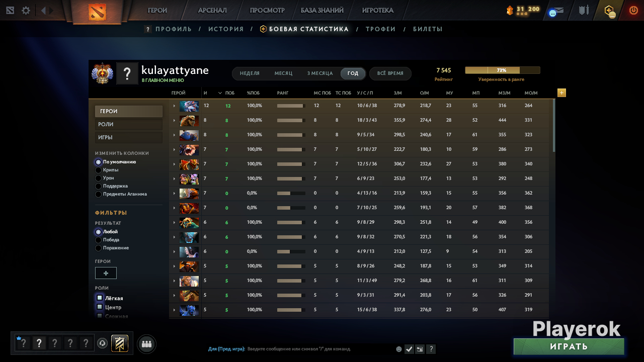
Task: Click the red power quit icon
Action: coord(633,10)
